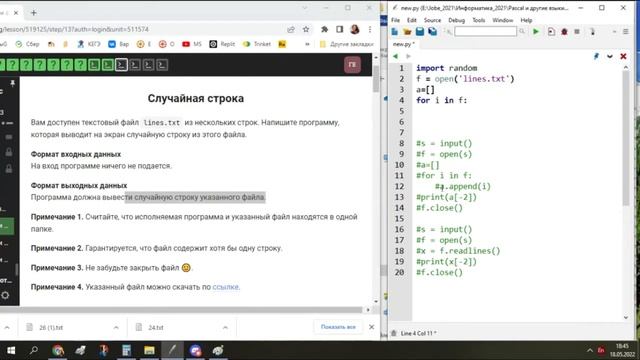Screen dimensions: 640x360
Task: Expand options for 26 (1).txt download
Action: (x=116, y=327)
